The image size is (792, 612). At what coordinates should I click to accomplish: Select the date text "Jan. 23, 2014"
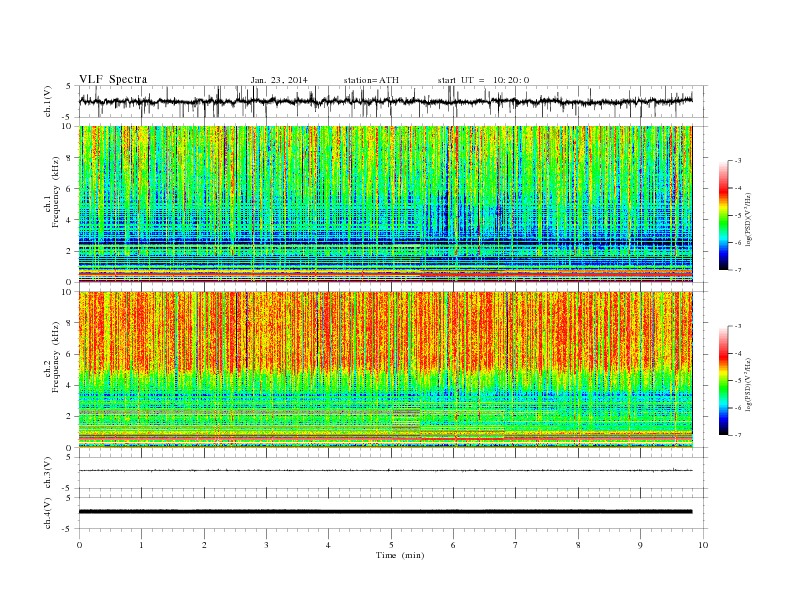click(279, 80)
